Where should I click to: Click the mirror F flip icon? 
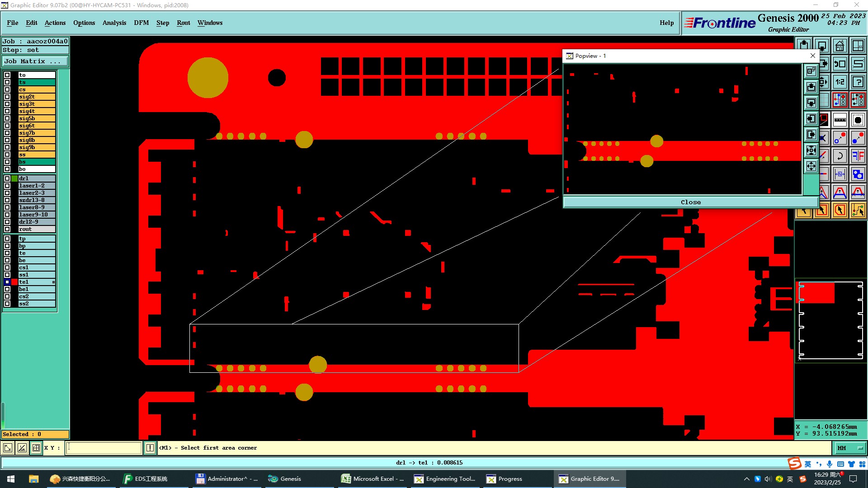click(858, 156)
